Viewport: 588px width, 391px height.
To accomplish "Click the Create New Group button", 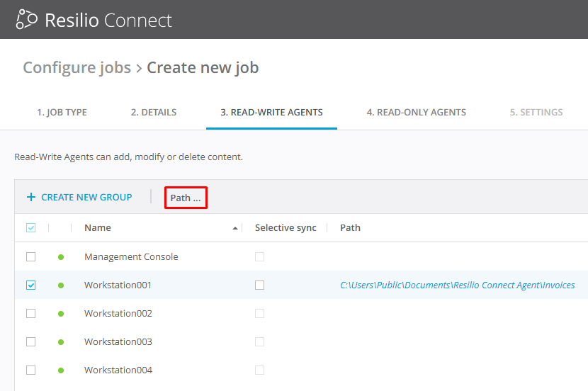I will coord(86,198).
